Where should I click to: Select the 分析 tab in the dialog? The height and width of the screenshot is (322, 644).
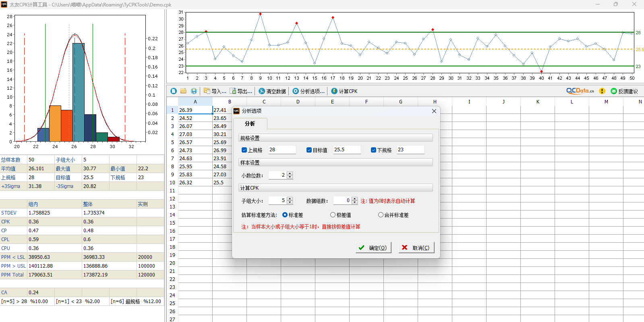tap(250, 124)
